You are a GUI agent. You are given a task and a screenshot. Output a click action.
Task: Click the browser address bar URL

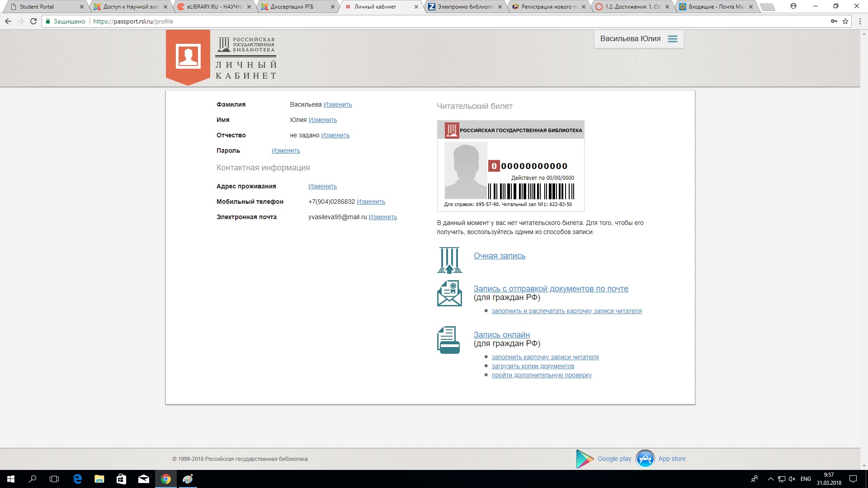pos(133,21)
